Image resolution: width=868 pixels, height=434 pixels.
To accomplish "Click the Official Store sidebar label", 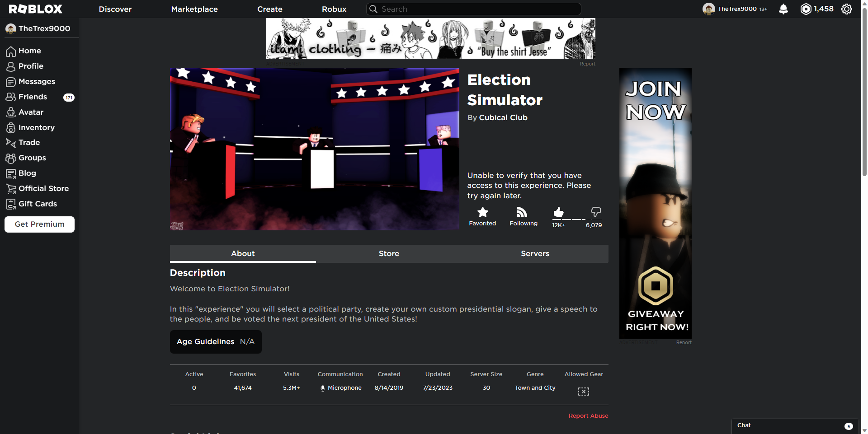I will [x=43, y=189].
